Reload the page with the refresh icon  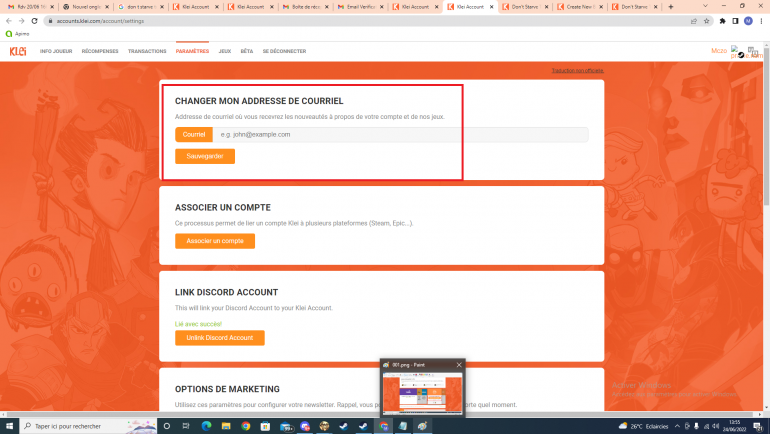pos(35,20)
